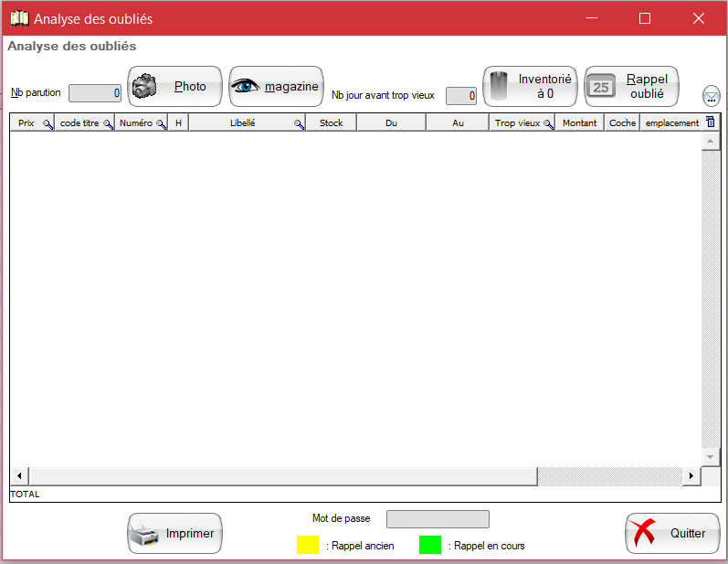Viewport: 728px width, 564px height.
Task: Click the Nb parution number field
Action: click(95, 93)
